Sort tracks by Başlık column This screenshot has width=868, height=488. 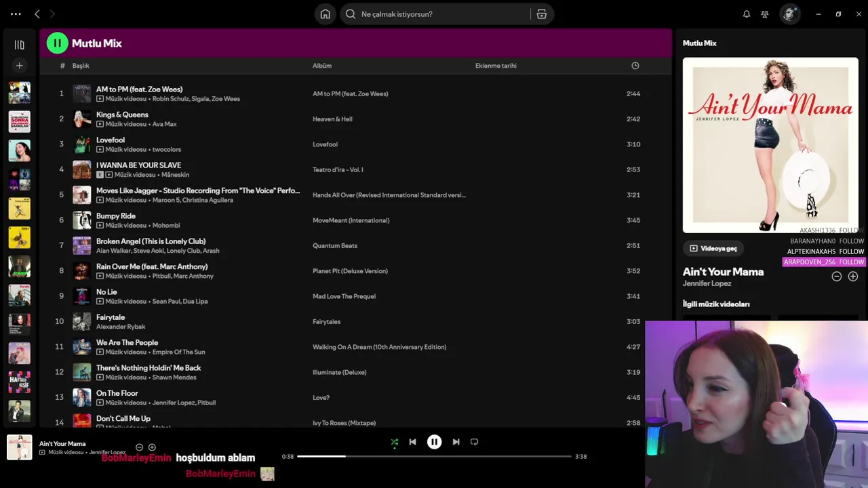[81, 66]
